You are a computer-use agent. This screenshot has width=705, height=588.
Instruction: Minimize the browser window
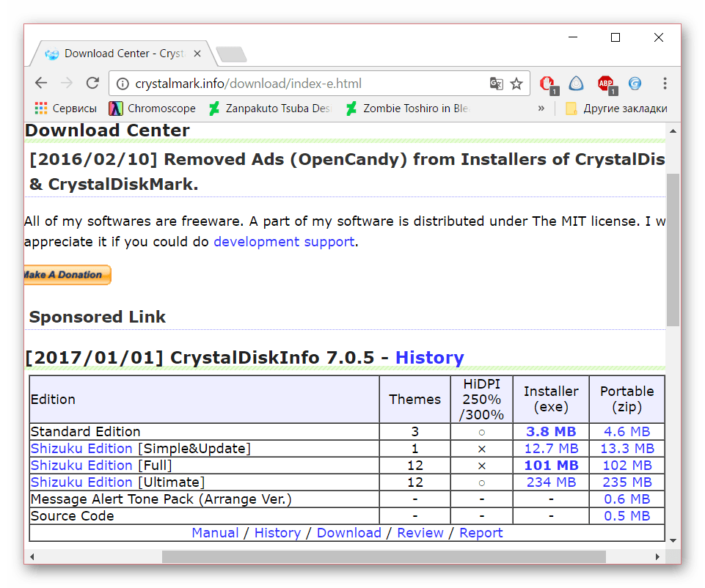(x=573, y=37)
